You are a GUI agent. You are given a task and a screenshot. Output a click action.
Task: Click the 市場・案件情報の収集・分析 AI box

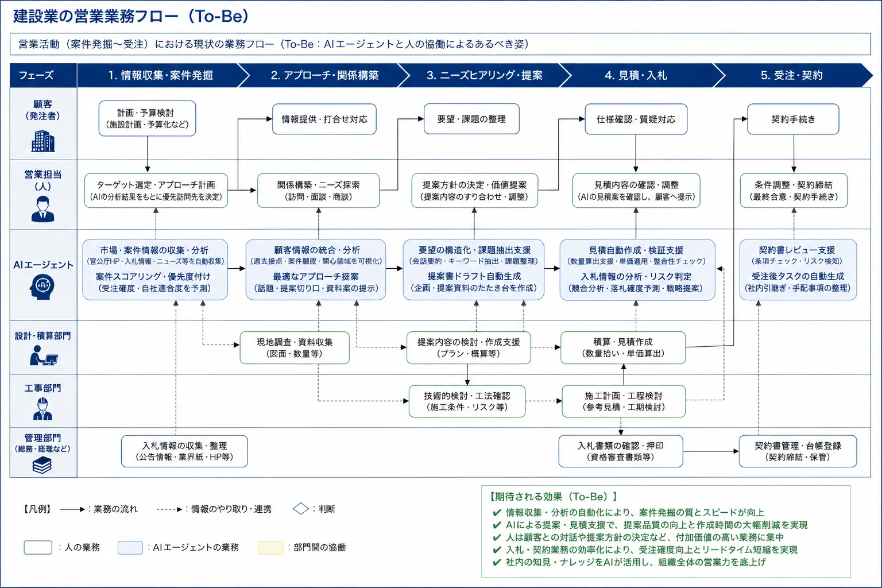(155, 269)
